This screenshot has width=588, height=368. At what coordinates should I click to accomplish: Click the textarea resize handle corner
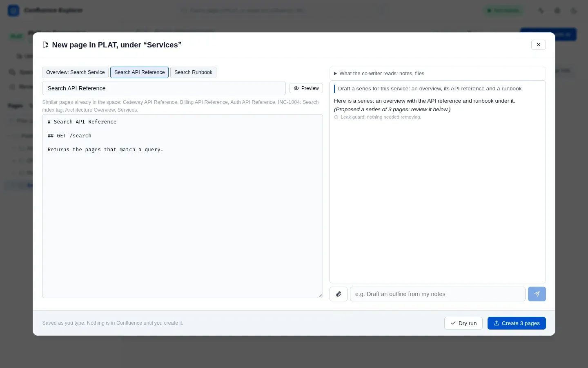coord(320,295)
